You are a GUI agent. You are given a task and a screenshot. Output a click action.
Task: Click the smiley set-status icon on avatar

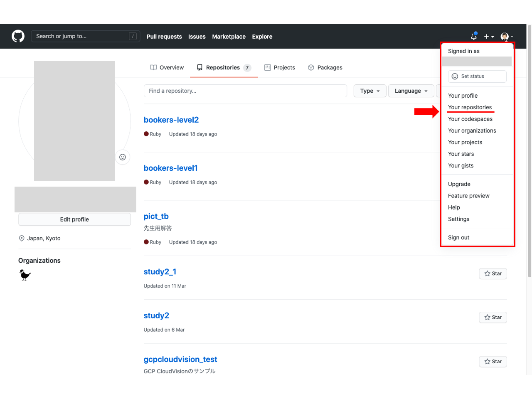pos(123,157)
